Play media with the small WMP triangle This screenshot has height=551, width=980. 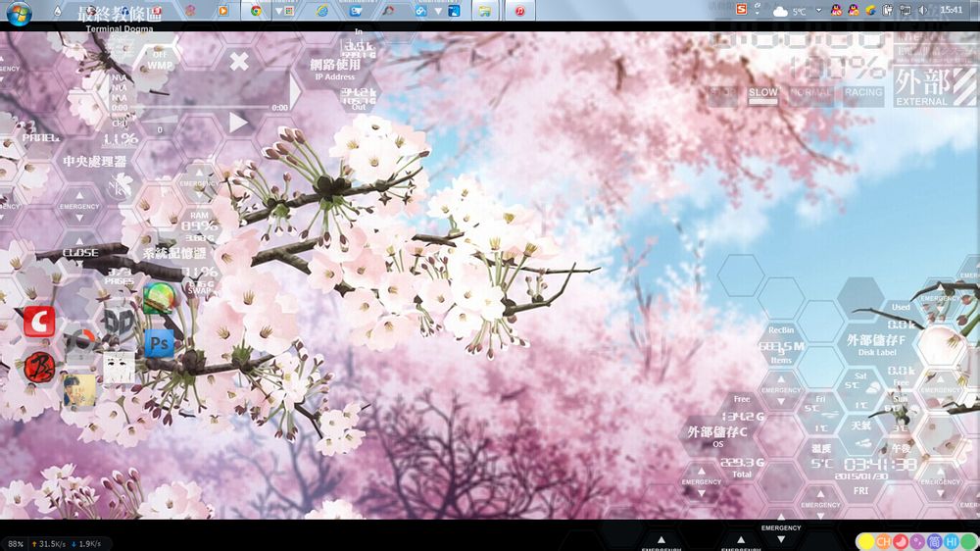tap(238, 122)
